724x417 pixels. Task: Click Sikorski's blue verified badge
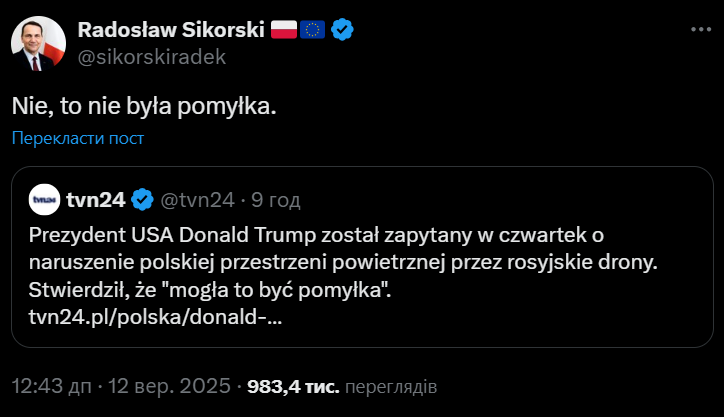(343, 31)
